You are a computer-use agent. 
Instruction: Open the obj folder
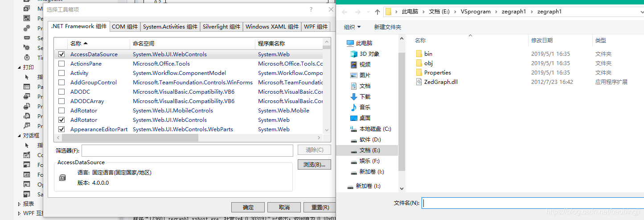(428, 63)
